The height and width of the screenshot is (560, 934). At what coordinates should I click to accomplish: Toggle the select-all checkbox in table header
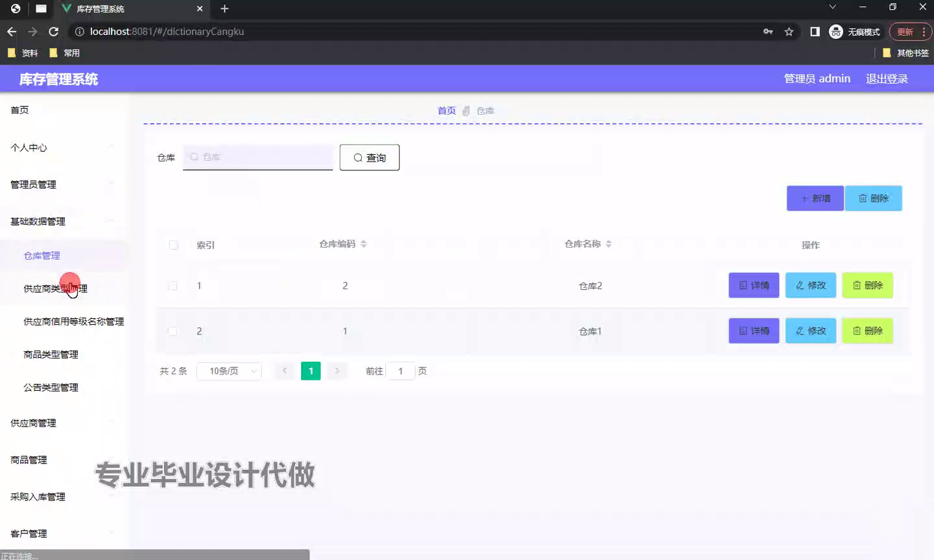point(174,245)
